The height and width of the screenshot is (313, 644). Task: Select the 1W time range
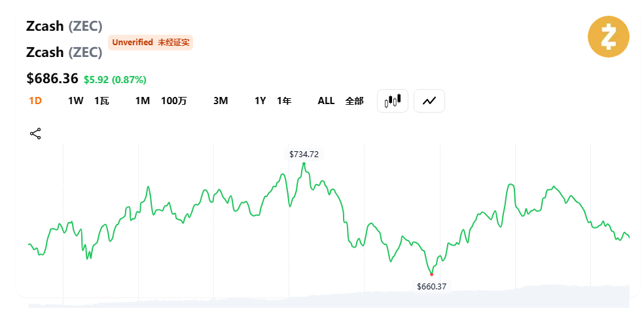tap(76, 101)
